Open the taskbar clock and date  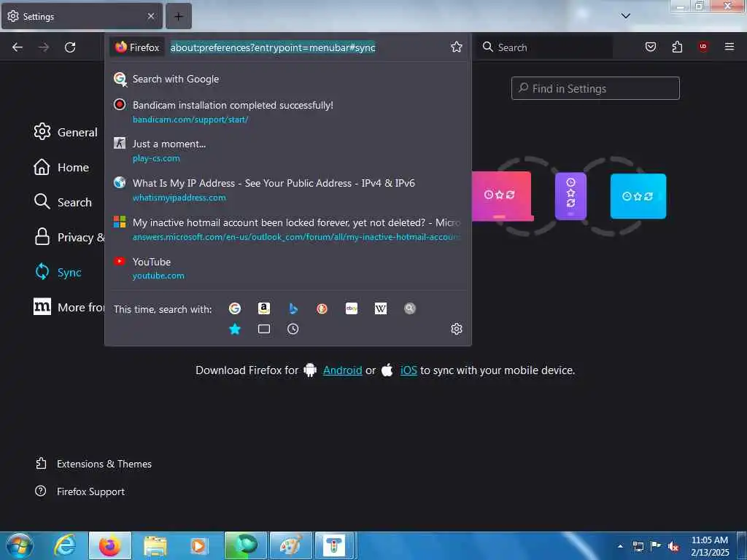[x=710, y=546]
